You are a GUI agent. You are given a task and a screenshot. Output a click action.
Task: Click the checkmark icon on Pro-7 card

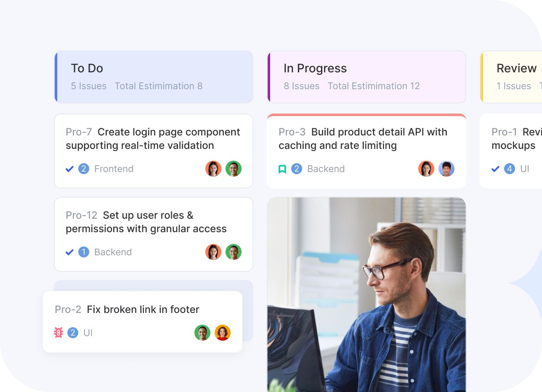[x=70, y=169]
